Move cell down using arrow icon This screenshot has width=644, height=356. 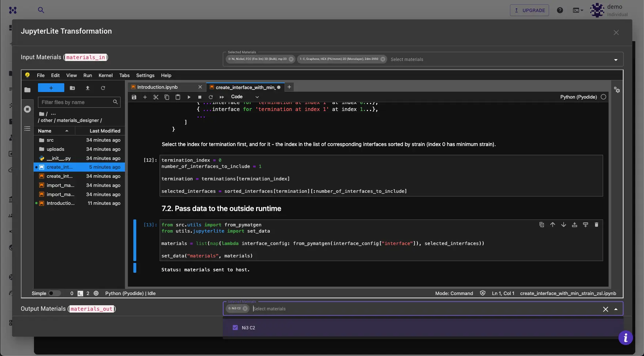tap(564, 225)
